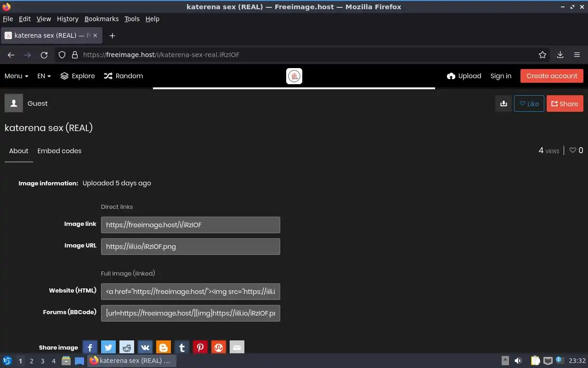Open Firefox hamburger application menu
The height and width of the screenshot is (368, 588).
[577, 55]
